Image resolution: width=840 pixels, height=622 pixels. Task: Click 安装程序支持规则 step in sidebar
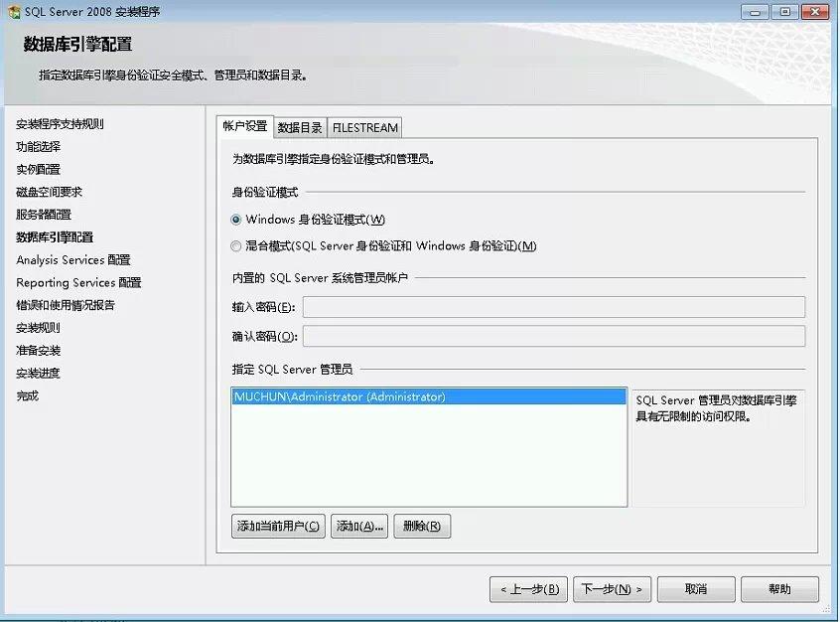(x=60, y=124)
